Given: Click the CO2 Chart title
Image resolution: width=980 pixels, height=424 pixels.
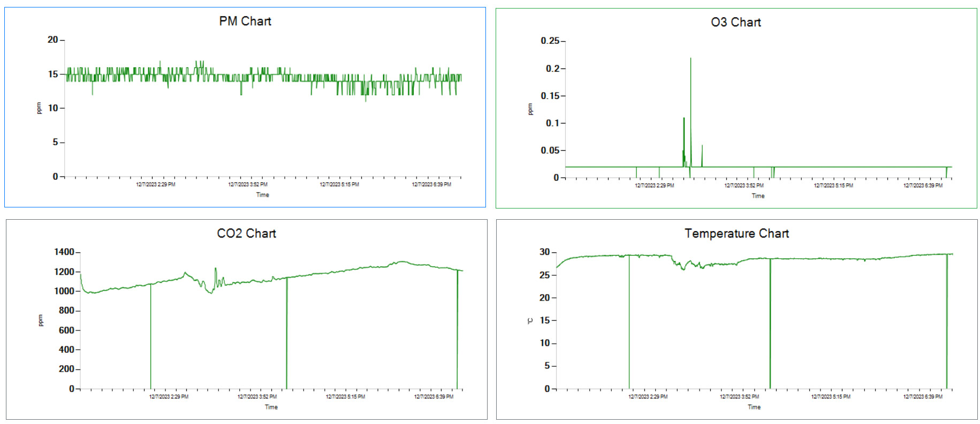Looking at the screenshot, I should coord(247,234).
